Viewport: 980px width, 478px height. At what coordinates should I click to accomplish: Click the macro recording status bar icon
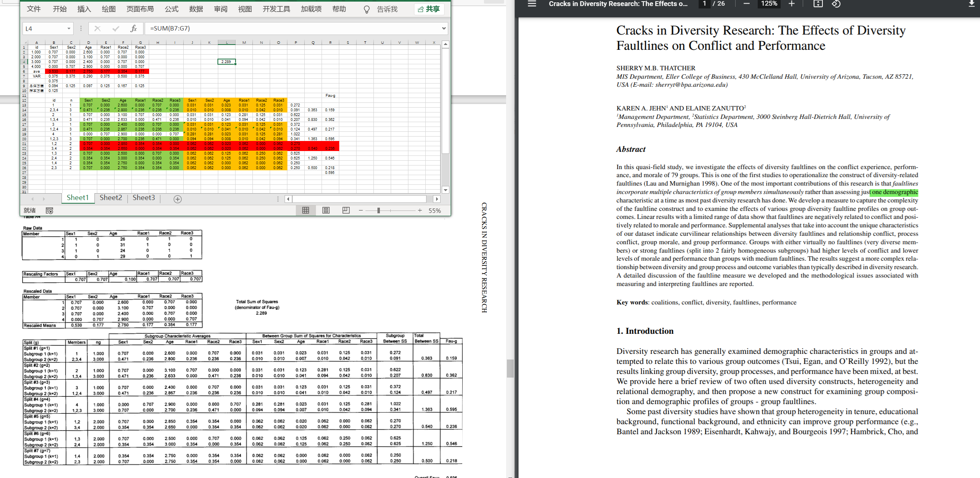(49, 210)
